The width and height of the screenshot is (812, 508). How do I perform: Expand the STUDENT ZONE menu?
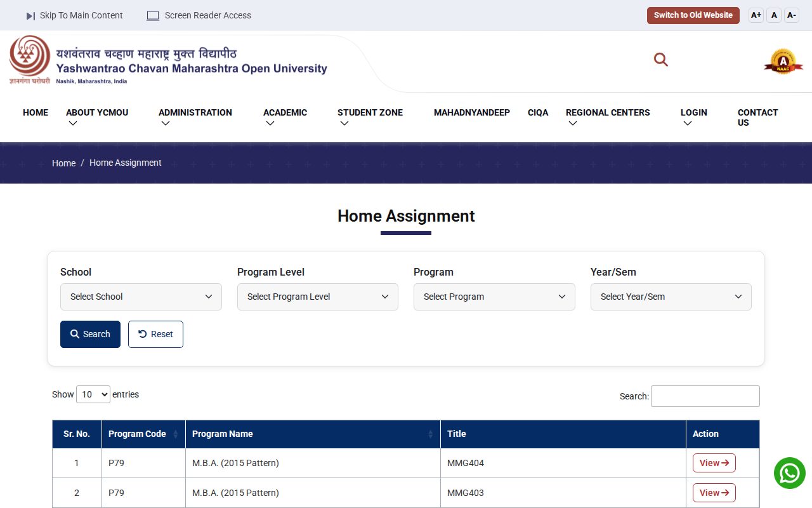pyautogui.click(x=370, y=117)
